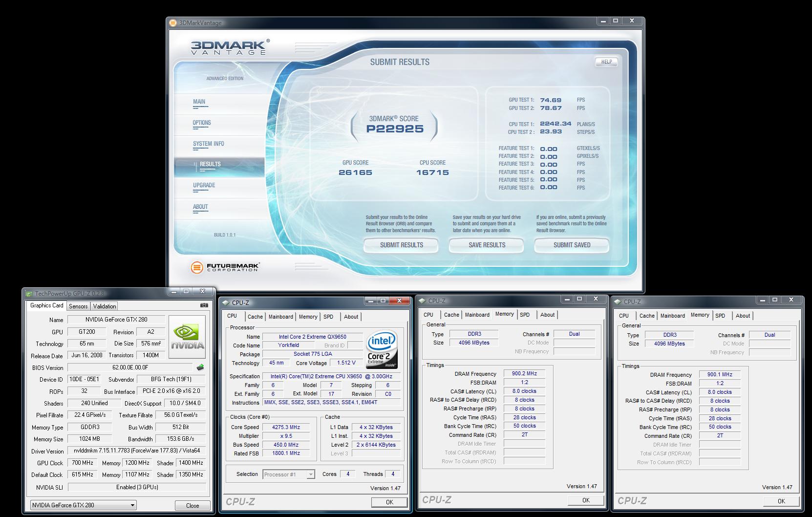
Task: Click OK in the middle CPU-Z window
Action: click(586, 500)
